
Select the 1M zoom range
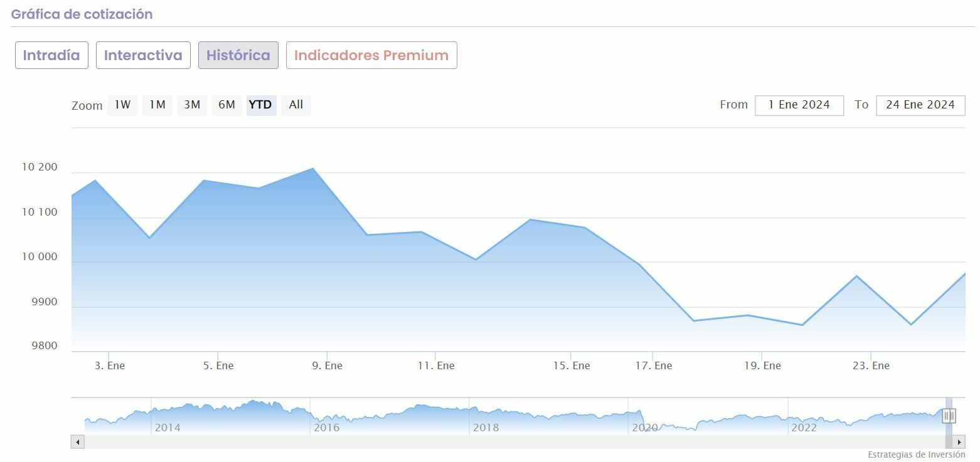point(157,105)
